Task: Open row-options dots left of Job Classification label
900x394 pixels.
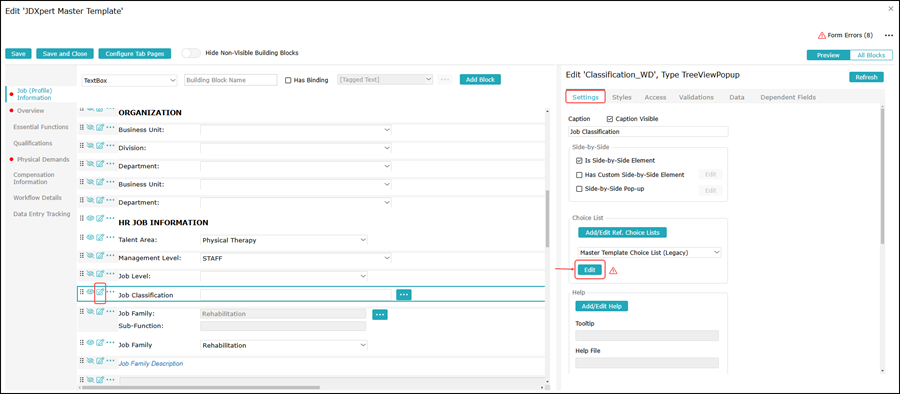Action: (110, 292)
